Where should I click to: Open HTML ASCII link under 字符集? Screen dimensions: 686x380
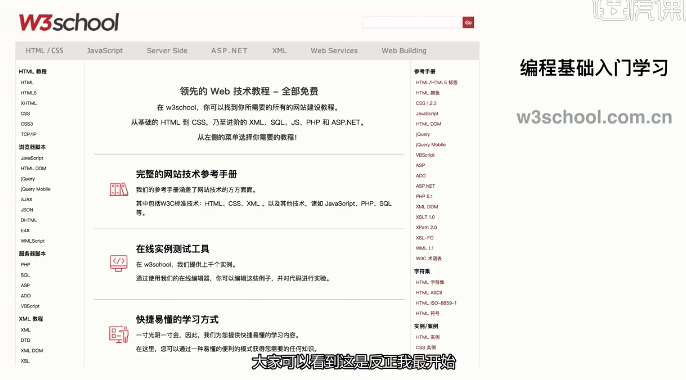pos(429,293)
